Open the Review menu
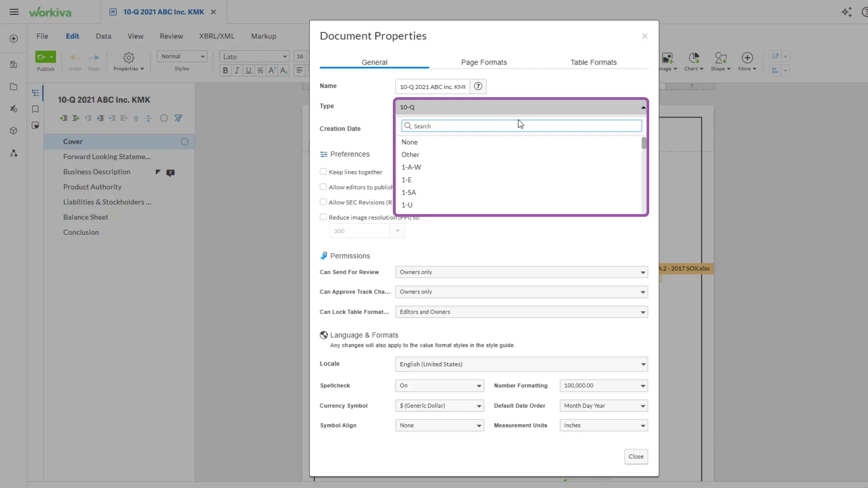 (171, 36)
